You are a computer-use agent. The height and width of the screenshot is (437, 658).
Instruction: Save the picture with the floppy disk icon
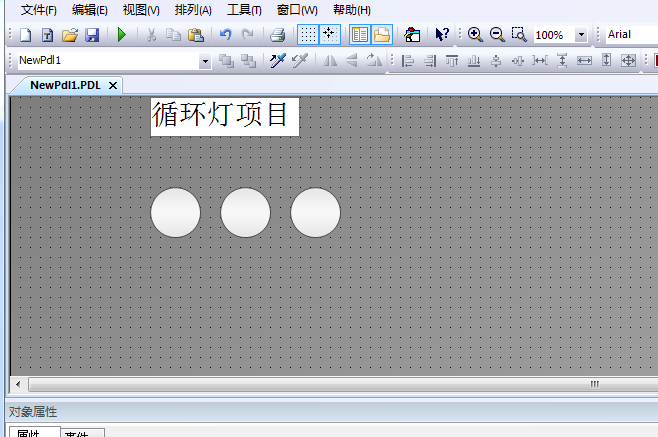[92, 35]
